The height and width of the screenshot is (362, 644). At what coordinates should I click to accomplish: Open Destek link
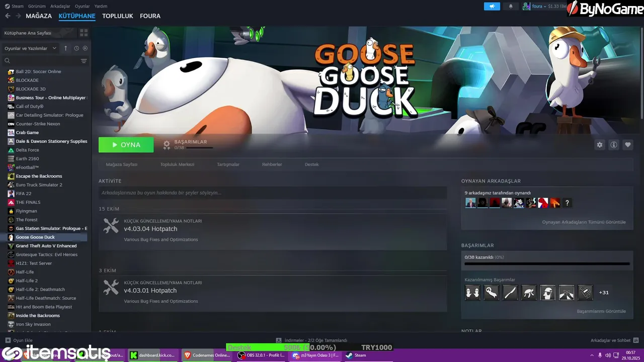(x=312, y=164)
